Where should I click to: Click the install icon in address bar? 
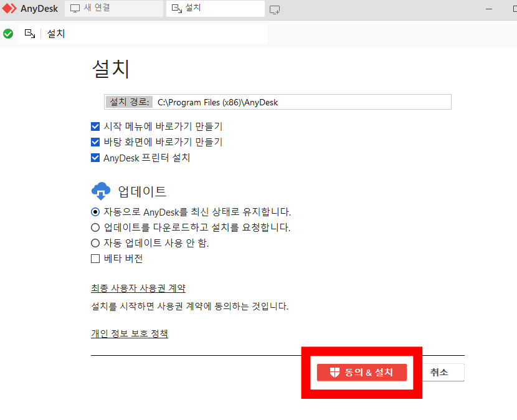click(30, 34)
